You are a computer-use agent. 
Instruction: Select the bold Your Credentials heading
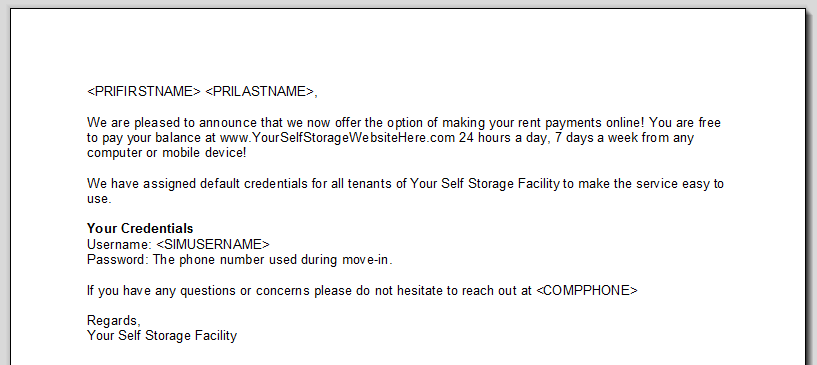[x=140, y=229]
